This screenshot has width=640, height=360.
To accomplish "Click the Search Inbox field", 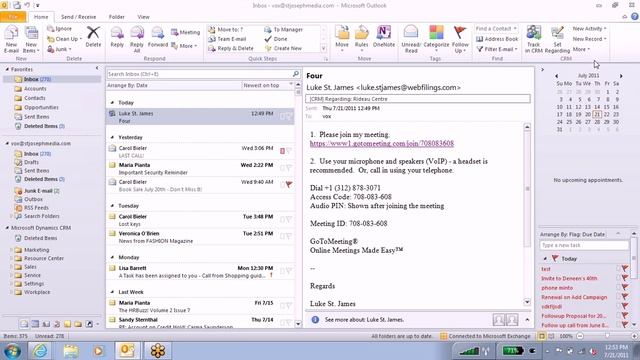I will (200, 74).
